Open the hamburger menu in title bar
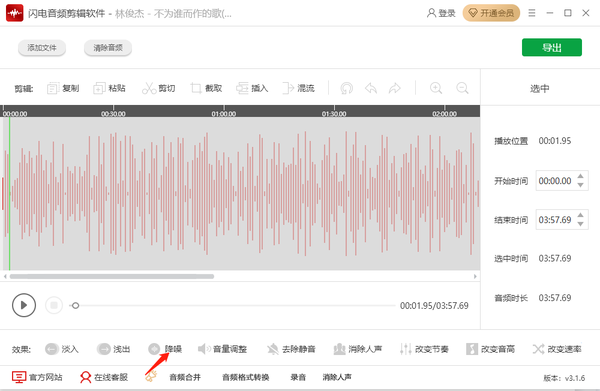This screenshot has height=391, width=600. 532,13
